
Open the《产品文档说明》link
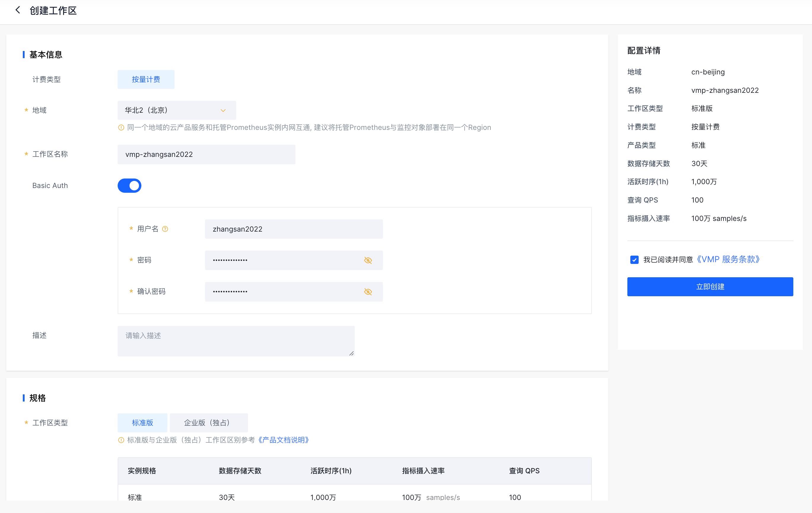283,440
